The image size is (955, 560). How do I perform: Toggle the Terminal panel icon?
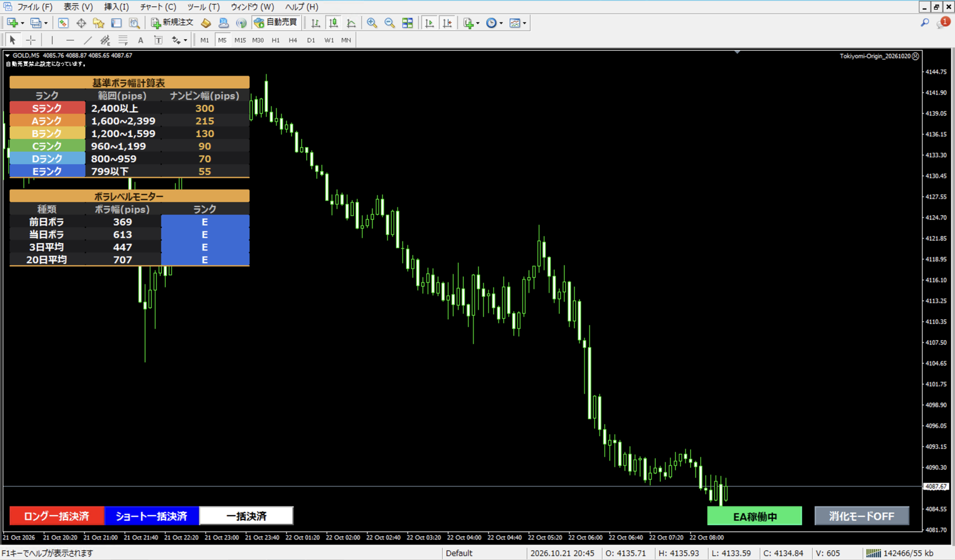[x=116, y=23]
